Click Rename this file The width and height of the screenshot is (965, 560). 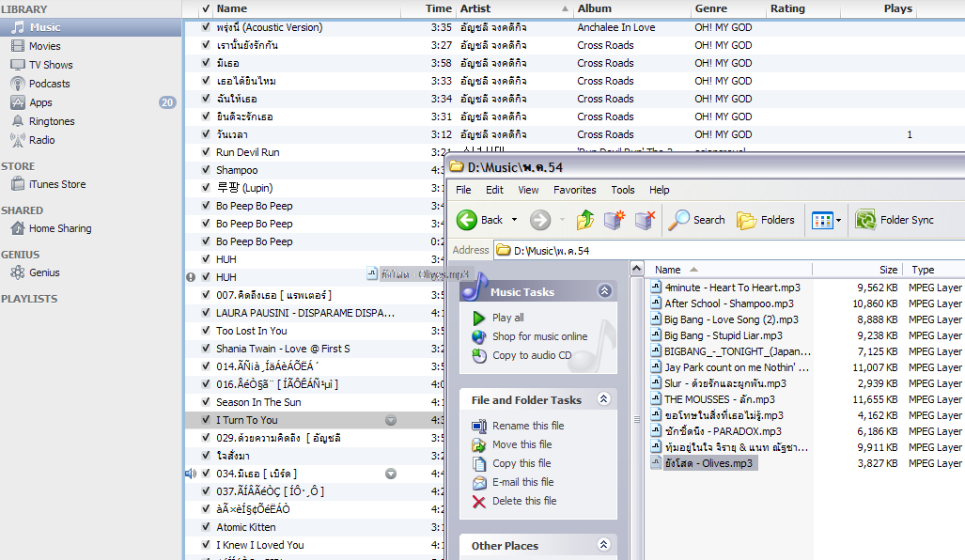[528, 426]
